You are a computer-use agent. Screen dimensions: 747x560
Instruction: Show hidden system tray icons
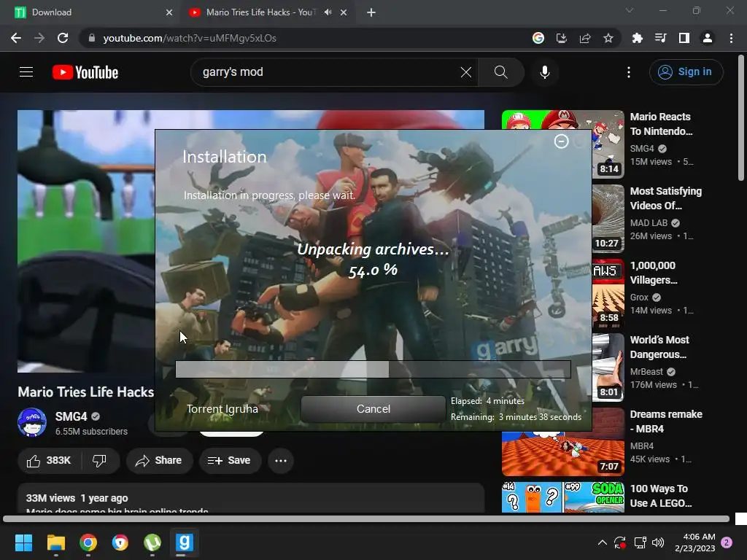coord(602,542)
